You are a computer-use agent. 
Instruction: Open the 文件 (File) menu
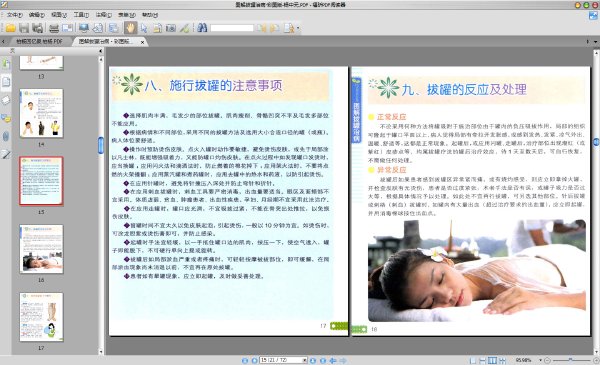[15, 15]
